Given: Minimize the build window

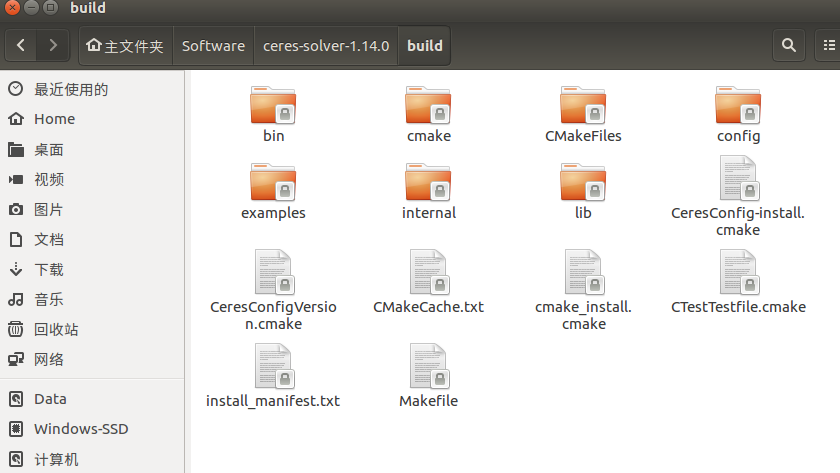Looking at the screenshot, I should [32, 7].
